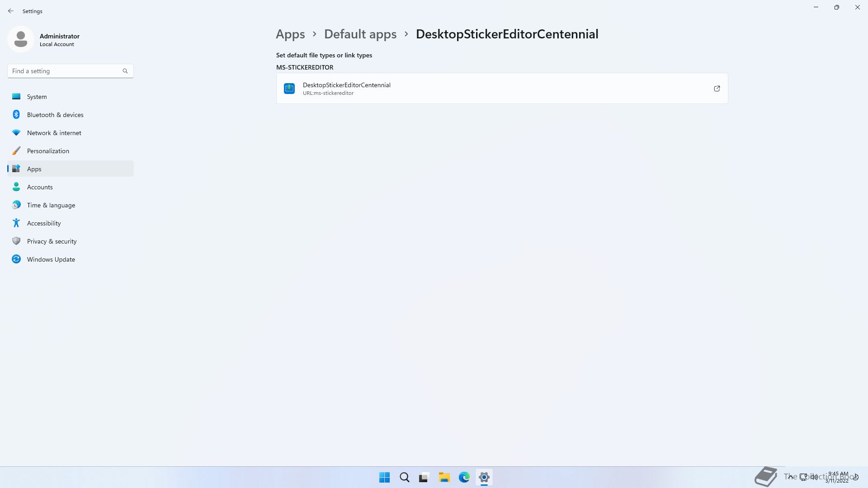
Task: Click the Administrator profile avatar
Action: (x=21, y=39)
